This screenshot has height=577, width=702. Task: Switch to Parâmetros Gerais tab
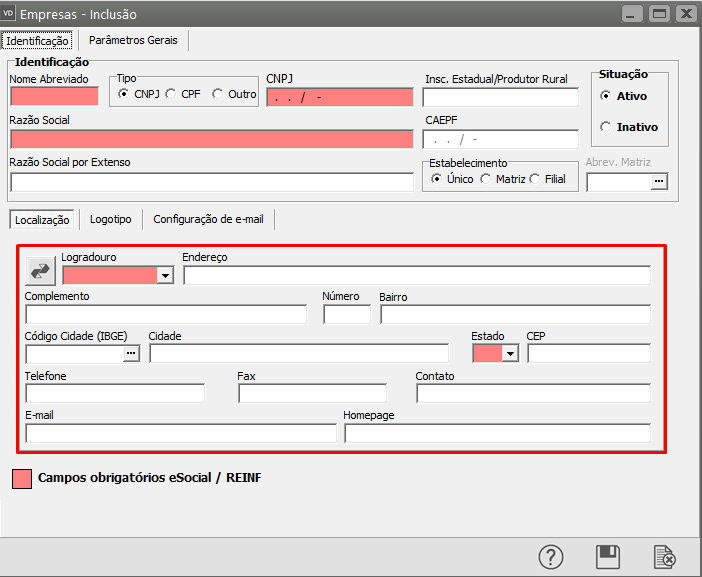(x=133, y=40)
